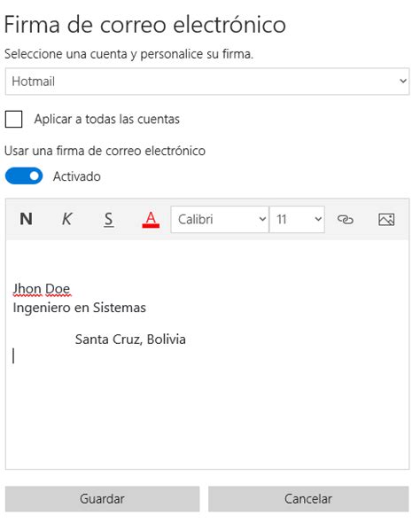420x523 pixels.
Task: Click the 'Ingeniero en Sistemas' line
Action: click(80, 308)
